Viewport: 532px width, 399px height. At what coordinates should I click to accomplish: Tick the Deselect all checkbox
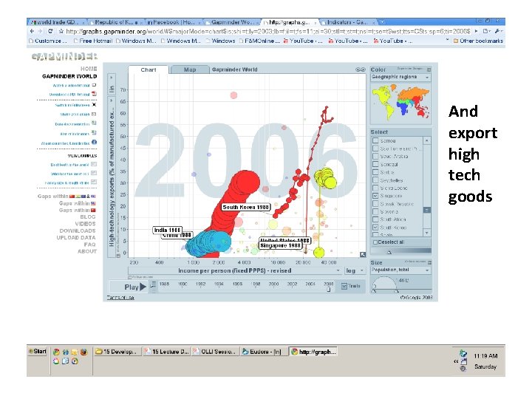point(375,242)
